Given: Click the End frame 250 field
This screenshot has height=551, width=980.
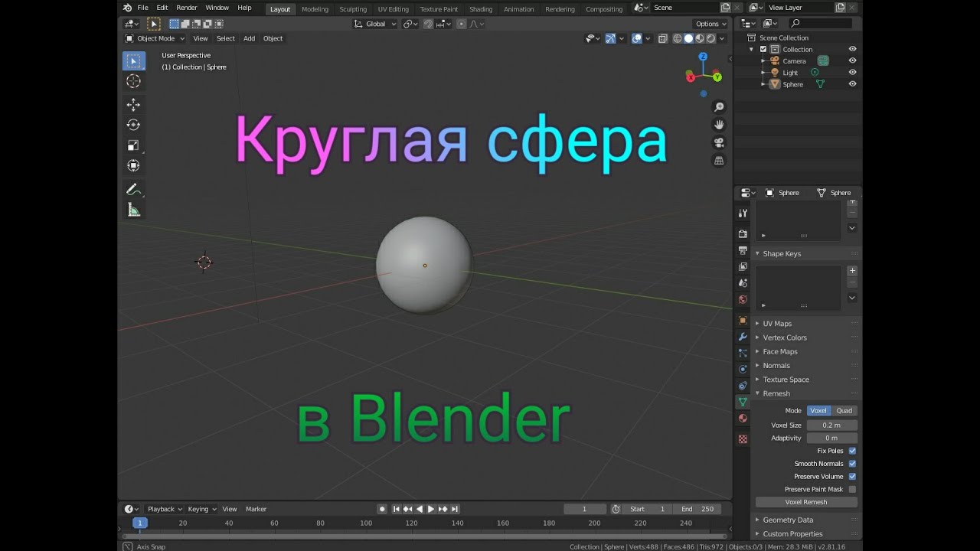Looking at the screenshot, I should [x=697, y=509].
